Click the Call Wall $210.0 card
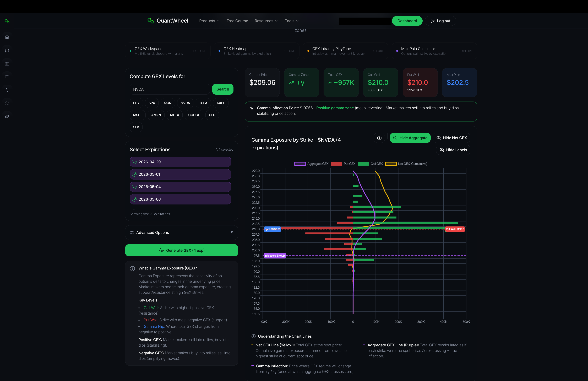Viewport: 588px width, 381px height. coord(380,83)
